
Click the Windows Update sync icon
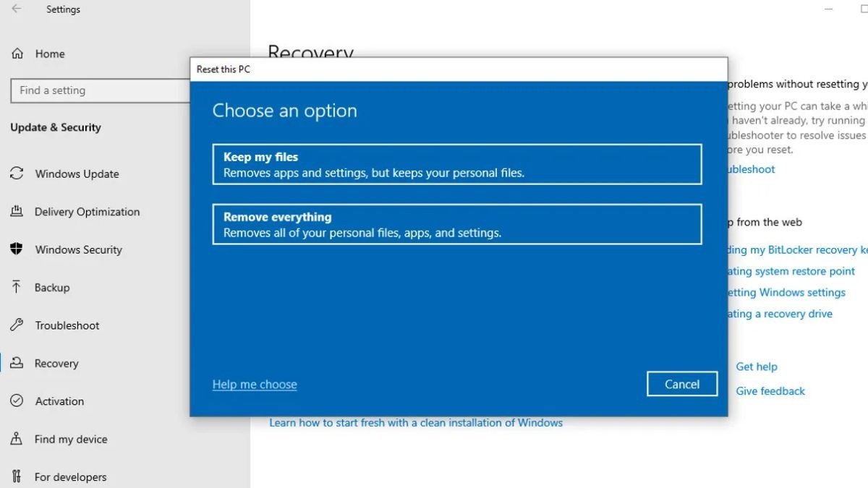(x=16, y=174)
